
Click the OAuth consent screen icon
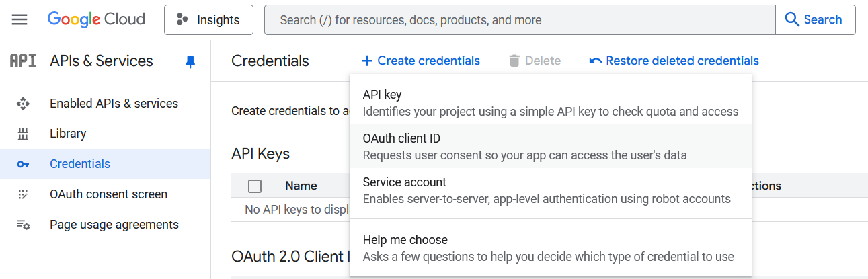[24, 194]
